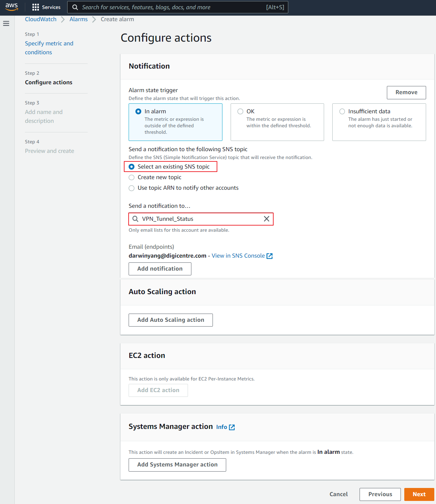Select the OK alarm state trigger
This screenshot has height=504, width=436.
(x=241, y=112)
